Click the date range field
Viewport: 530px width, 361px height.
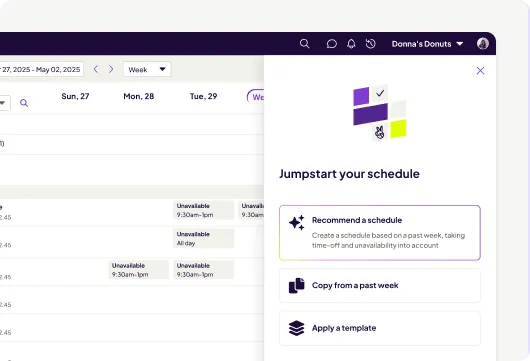(x=41, y=69)
